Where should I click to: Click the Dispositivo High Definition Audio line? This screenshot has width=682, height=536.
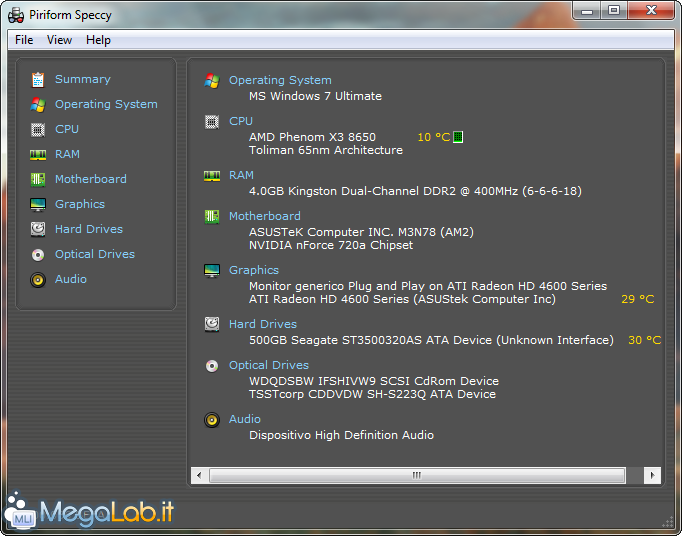(341, 435)
